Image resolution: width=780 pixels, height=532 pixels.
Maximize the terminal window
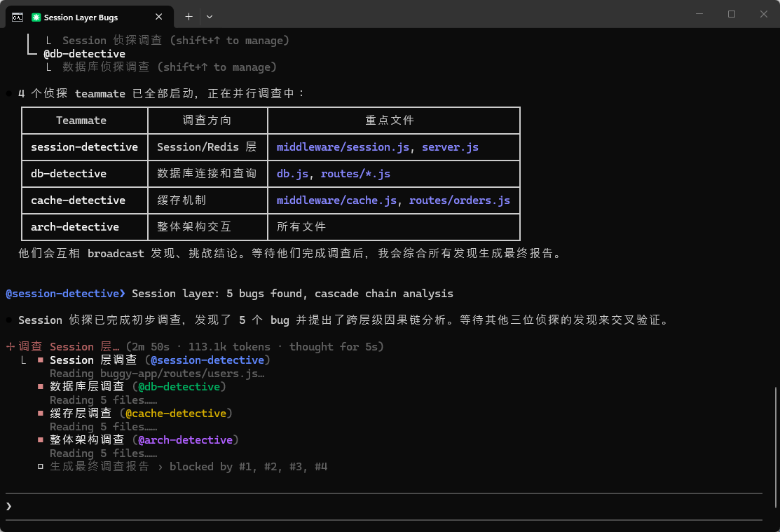732,14
